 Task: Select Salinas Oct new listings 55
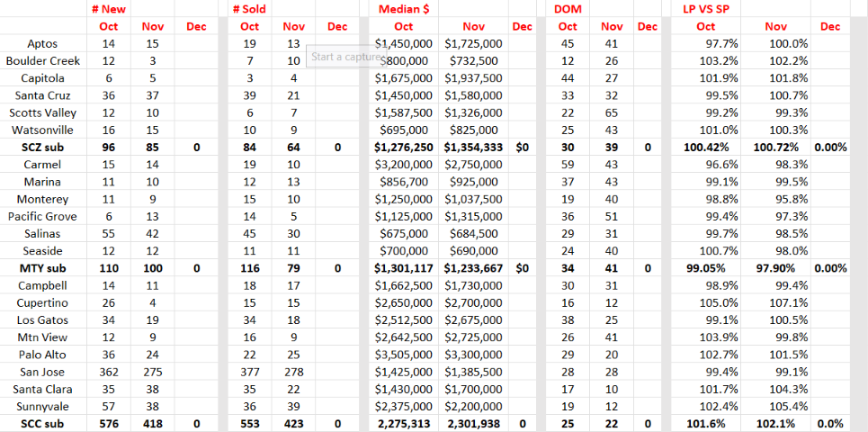pyautogui.click(x=109, y=233)
